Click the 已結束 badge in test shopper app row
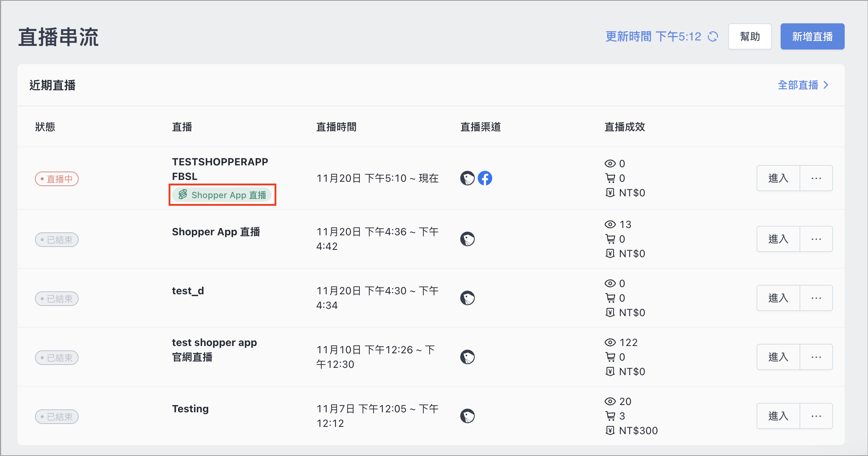Viewport: 868px width, 456px height. (x=57, y=358)
